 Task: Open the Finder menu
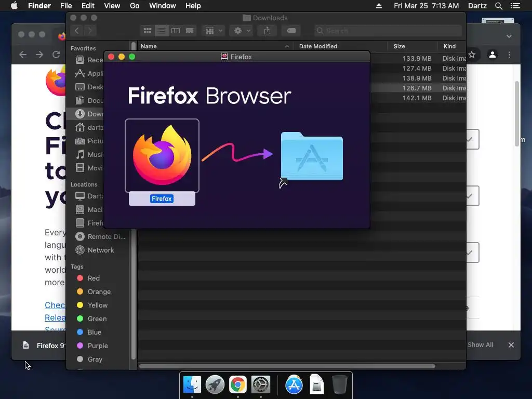coord(39,6)
